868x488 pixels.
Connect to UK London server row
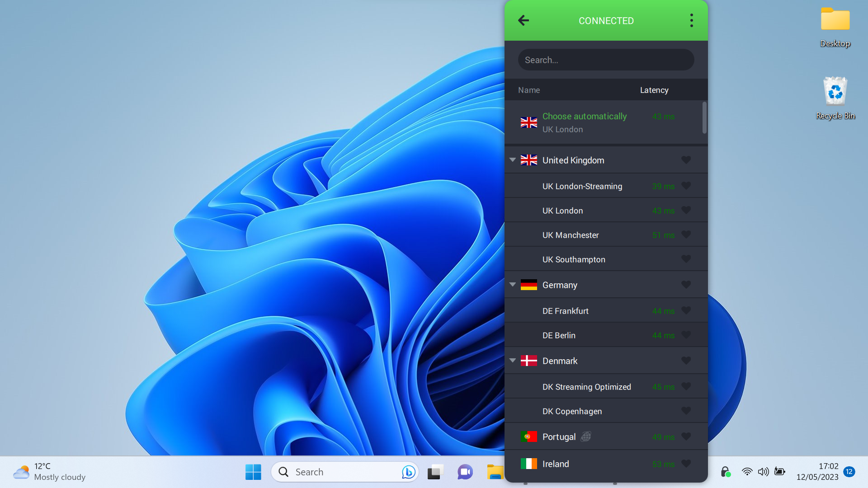point(606,211)
